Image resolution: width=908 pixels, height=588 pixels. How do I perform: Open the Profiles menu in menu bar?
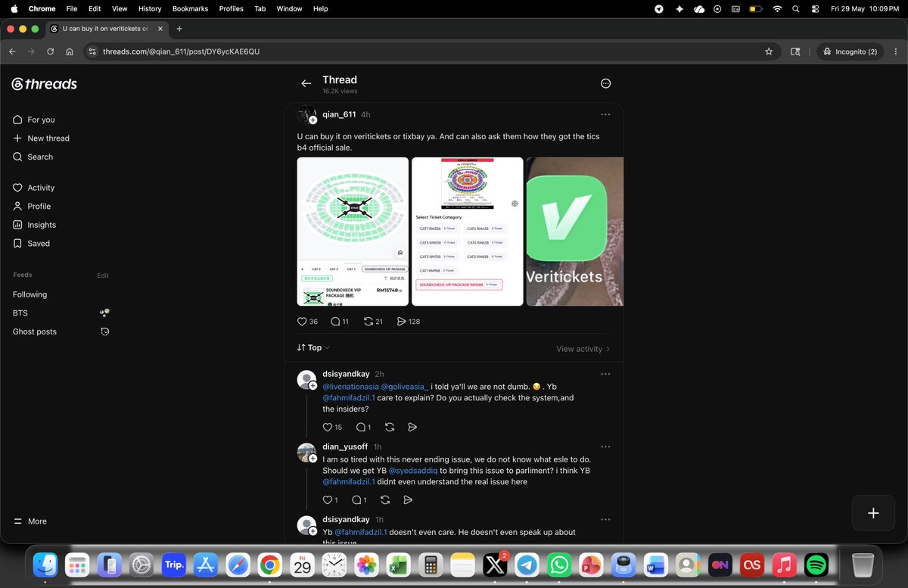(231, 8)
